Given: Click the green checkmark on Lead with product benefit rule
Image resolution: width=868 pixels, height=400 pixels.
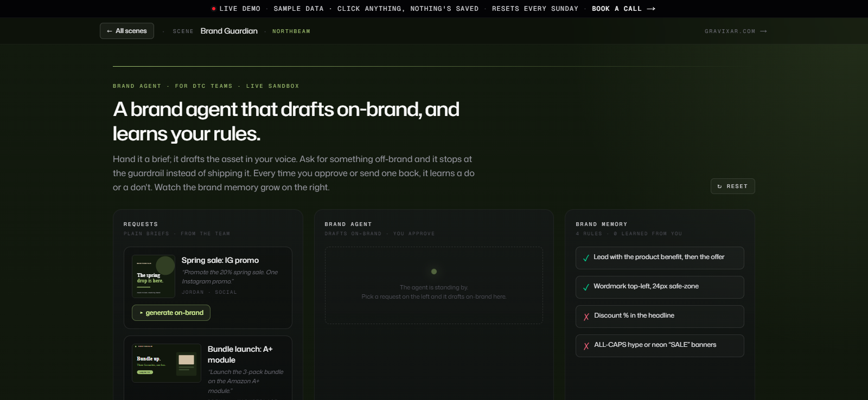Looking at the screenshot, I should 586,258.
